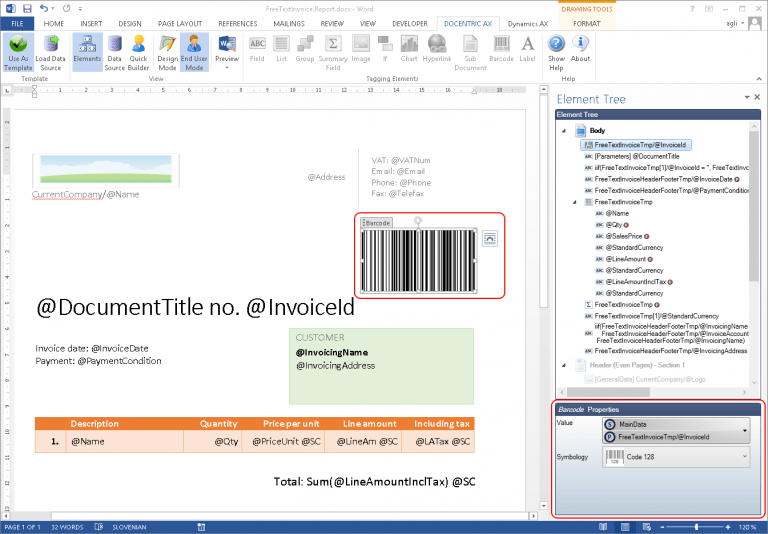The width and height of the screenshot is (768, 534).
Task: Select the barcode image in document
Action: [418, 261]
